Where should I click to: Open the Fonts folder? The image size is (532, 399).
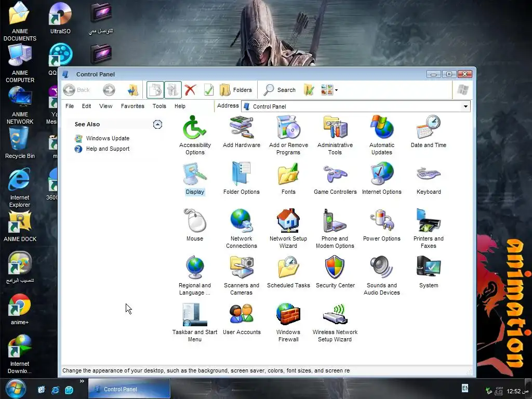pos(288,179)
